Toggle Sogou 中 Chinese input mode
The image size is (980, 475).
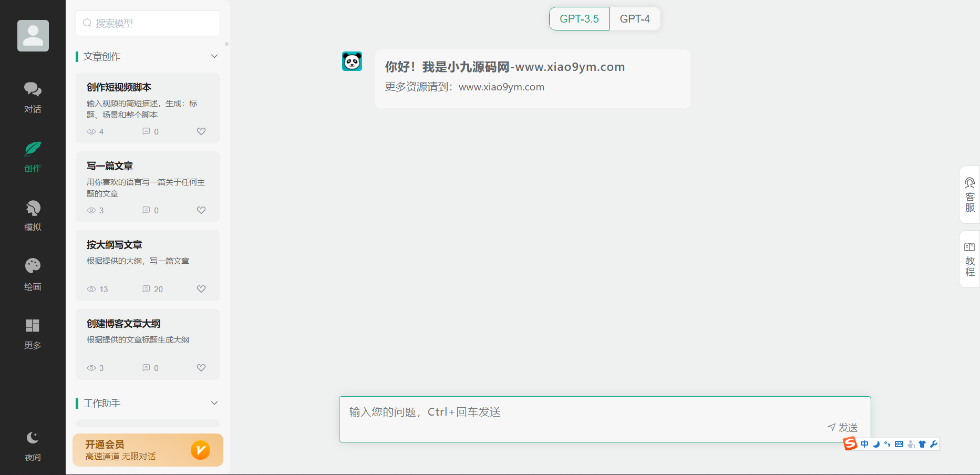click(x=864, y=445)
